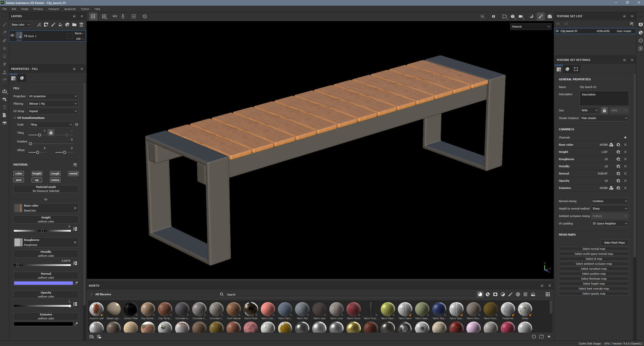Add a new channel with plus icon
This screenshot has height=346, width=644.
pyautogui.click(x=625, y=138)
